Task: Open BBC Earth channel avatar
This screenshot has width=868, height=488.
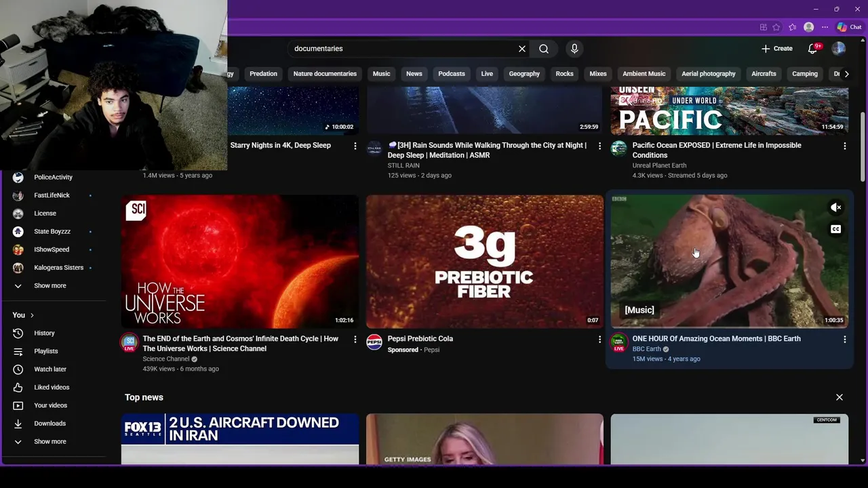Action: [619, 342]
